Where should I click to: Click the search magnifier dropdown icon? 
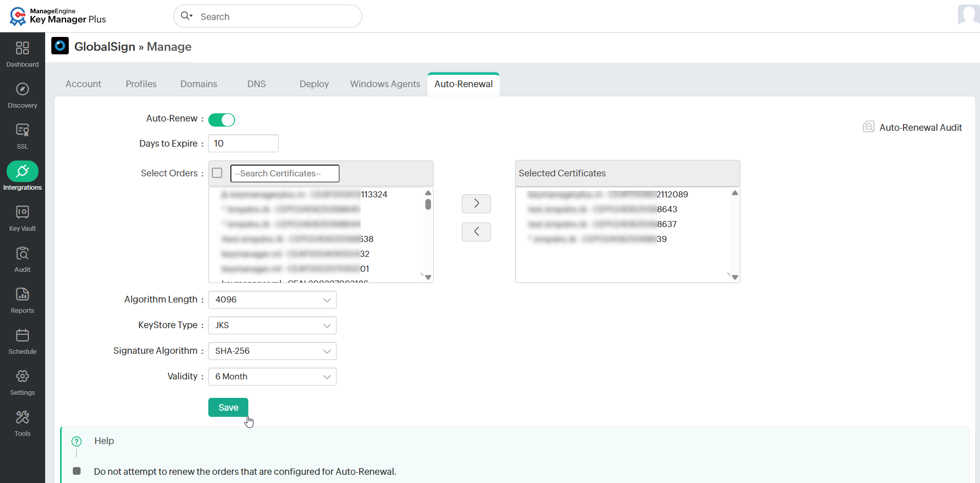[x=187, y=16]
